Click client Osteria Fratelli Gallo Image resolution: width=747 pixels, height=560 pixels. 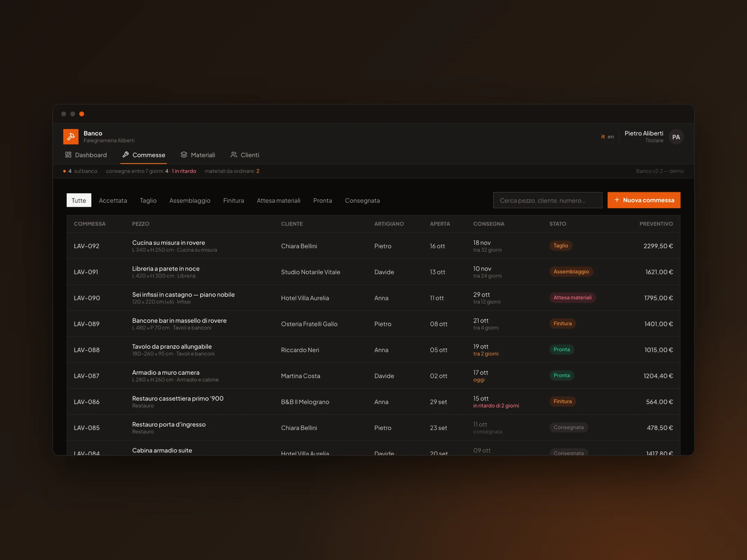pyautogui.click(x=309, y=324)
